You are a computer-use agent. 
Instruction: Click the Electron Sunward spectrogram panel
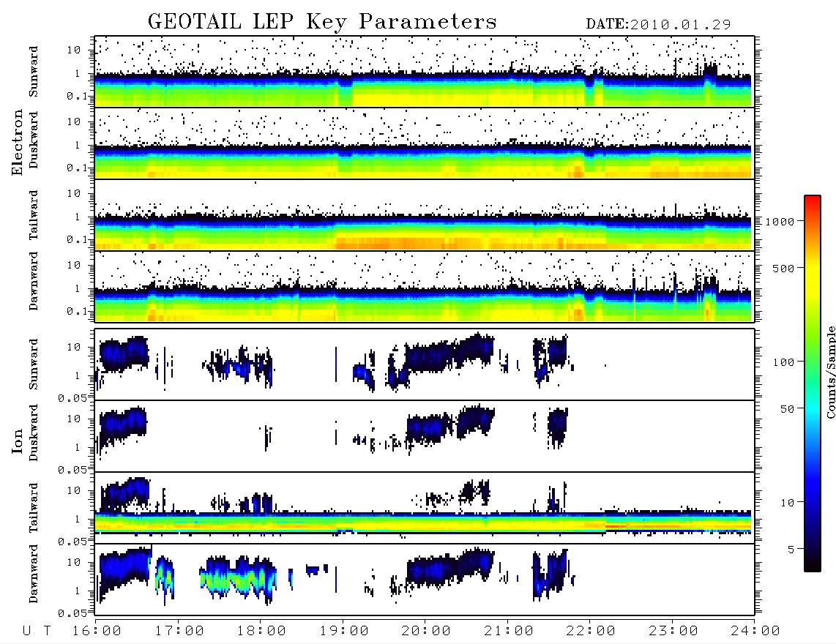[425, 71]
